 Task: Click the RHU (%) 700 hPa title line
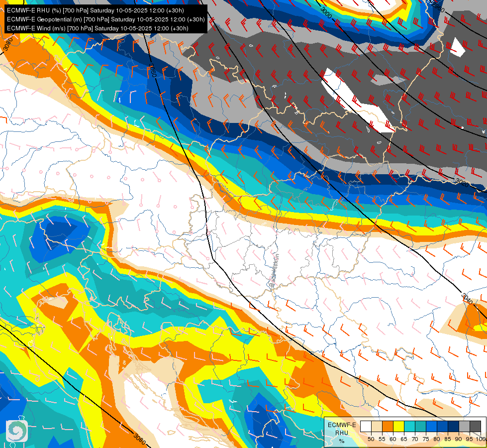pyautogui.click(x=96, y=10)
